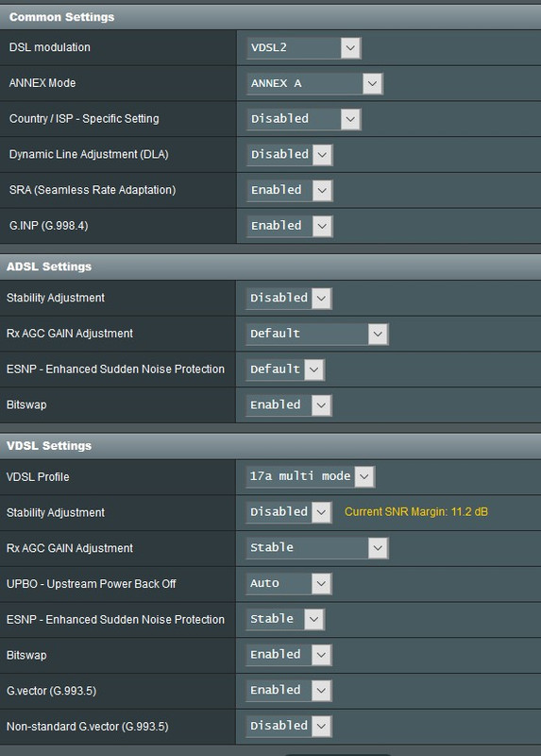Click the Rx AGC GAIN Adjustment label under ADSL Settings
This screenshot has width=541, height=756.
pyautogui.click(x=70, y=334)
